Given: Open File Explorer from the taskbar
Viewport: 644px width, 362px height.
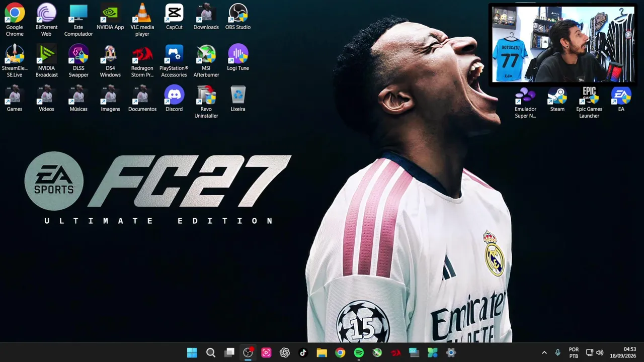Looking at the screenshot, I should [x=322, y=353].
